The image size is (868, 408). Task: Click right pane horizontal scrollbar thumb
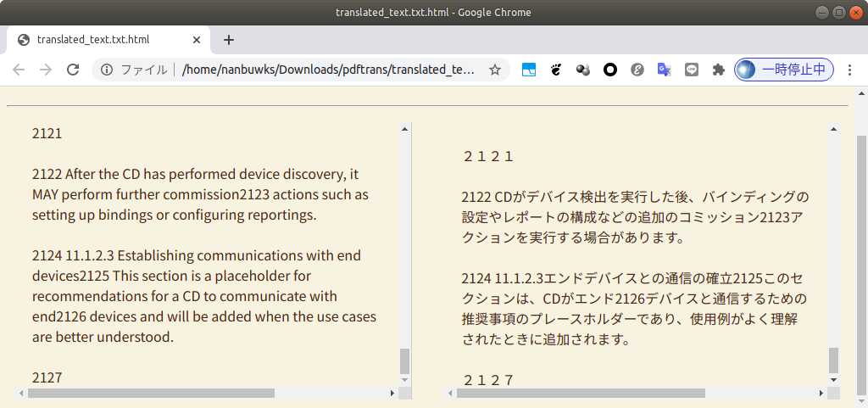point(581,393)
